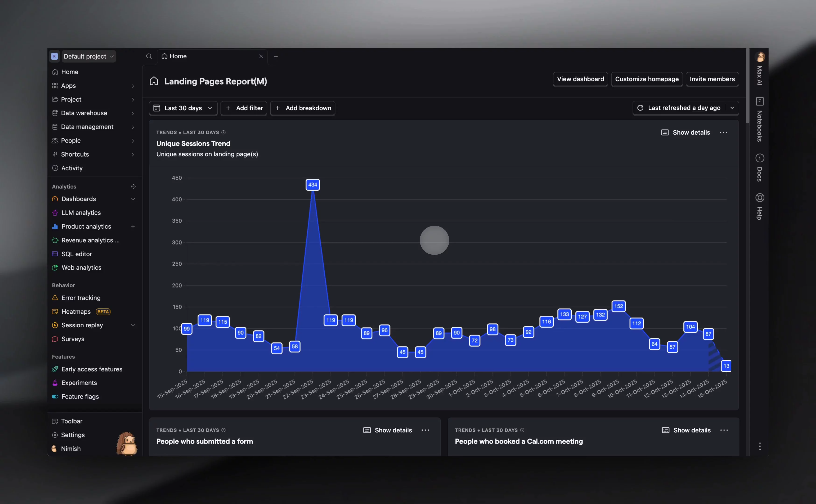The height and width of the screenshot is (504, 816).
Task: Click the Analytics section gear icon
Action: click(x=133, y=187)
